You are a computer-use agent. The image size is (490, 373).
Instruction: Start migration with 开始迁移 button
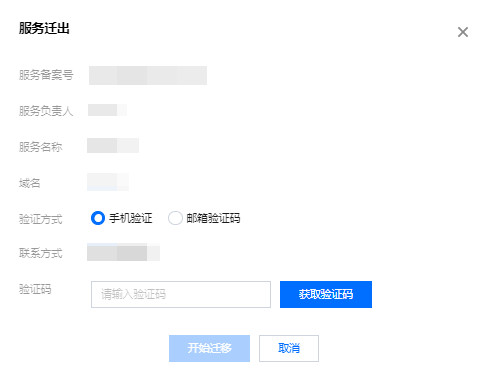[209, 348]
